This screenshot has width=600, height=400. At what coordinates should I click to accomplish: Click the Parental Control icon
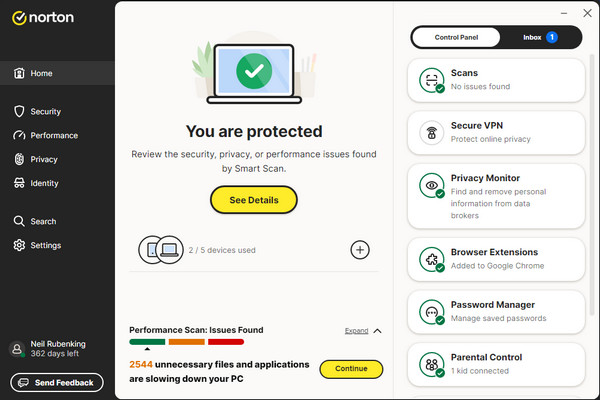[432, 364]
